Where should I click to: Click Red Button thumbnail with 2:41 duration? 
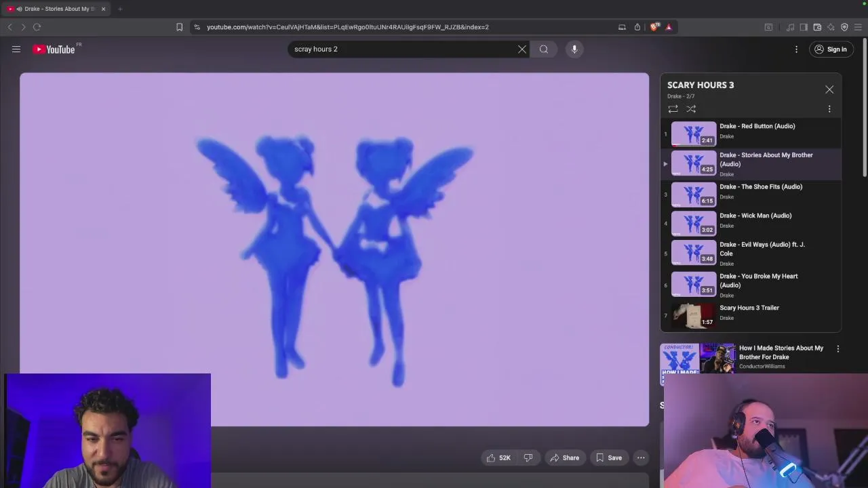tap(694, 134)
